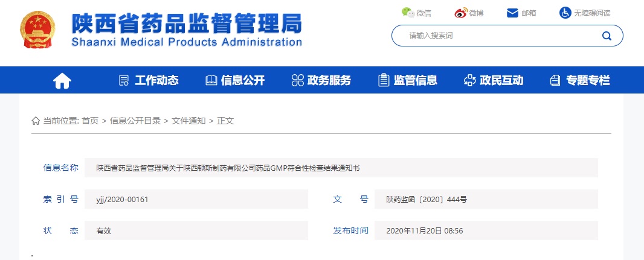Click the 首页 breadcrumb link
This screenshot has height=260, width=644.
tap(90, 121)
